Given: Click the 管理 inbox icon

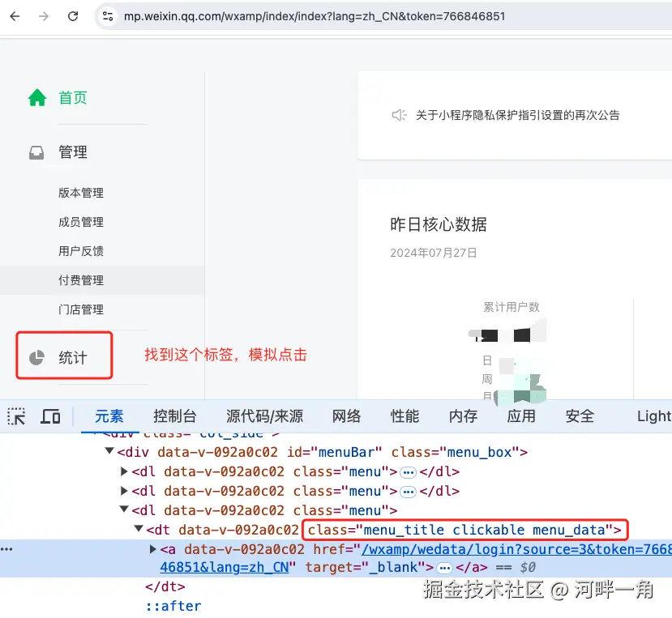Looking at the screenshot, I should coord(36,152).
